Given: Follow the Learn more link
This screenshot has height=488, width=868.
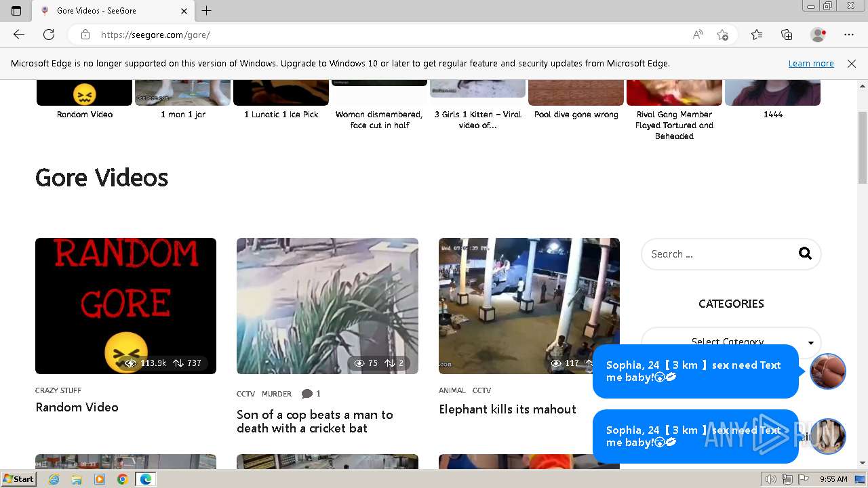Looking at the screenshot, I should click(x=811, y=64).
